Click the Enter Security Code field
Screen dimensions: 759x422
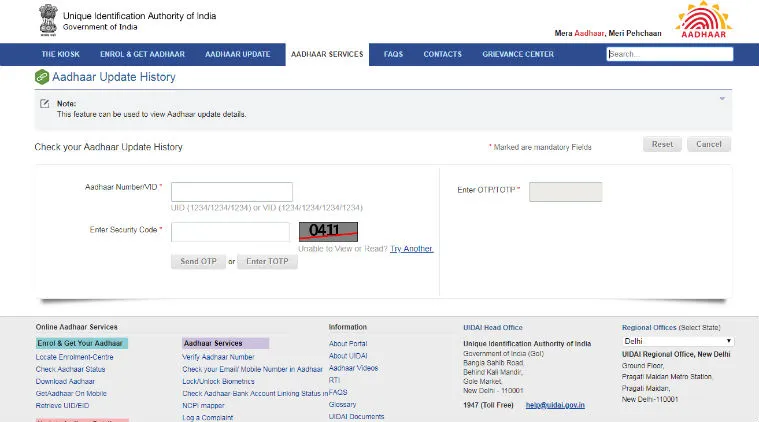pyautogui.click(x=230, y=232)
